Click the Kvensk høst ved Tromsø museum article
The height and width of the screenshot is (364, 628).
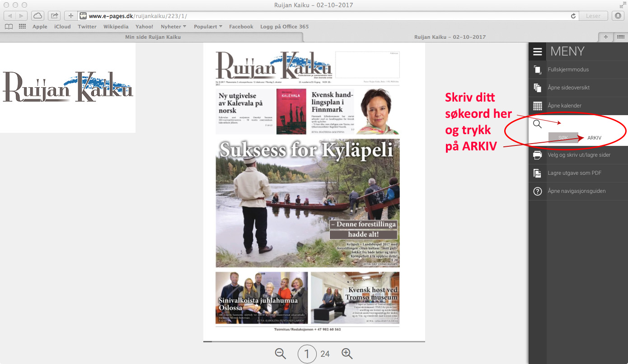click(355, 298)
